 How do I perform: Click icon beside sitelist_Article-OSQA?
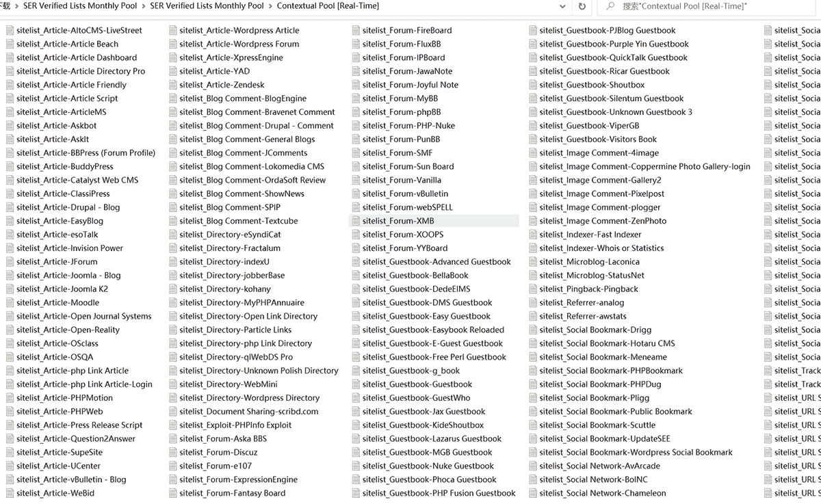point(10,357)
